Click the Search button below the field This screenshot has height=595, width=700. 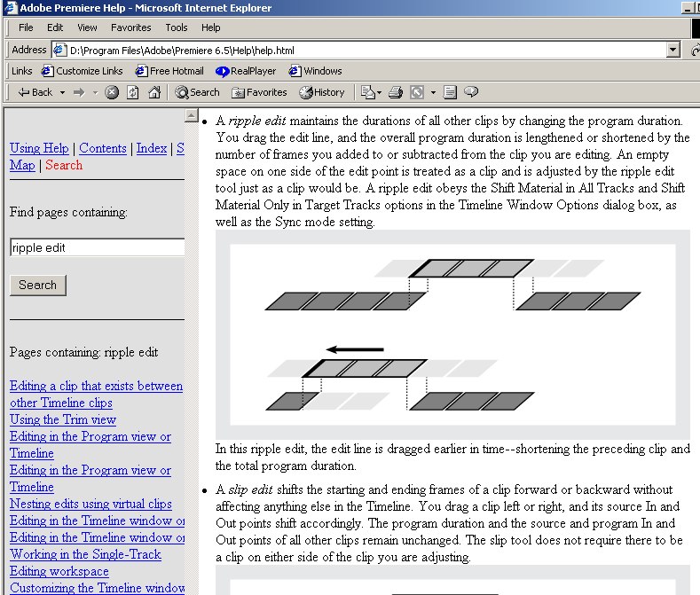point(38,285)
